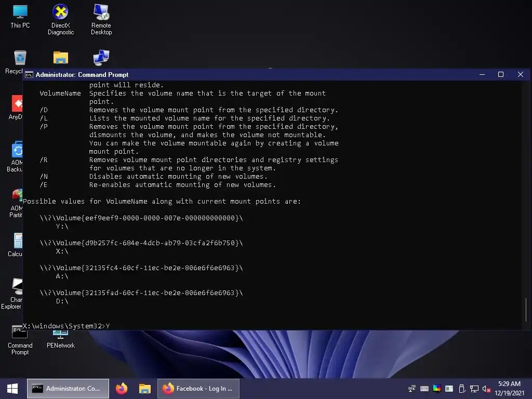Click the Command Prompt vertical scrollbar thumb
Screen dimensions: 532x399
[x=526, y=310]
